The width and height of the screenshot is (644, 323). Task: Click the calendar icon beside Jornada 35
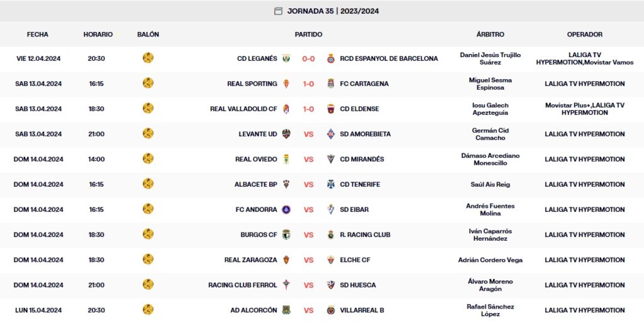279,11
